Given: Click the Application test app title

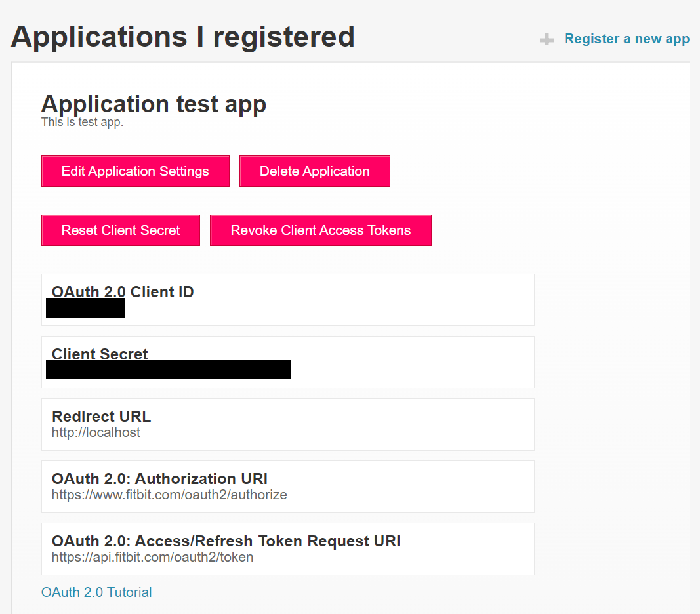Looking at the screenshot, I should (x=154, y=104).
